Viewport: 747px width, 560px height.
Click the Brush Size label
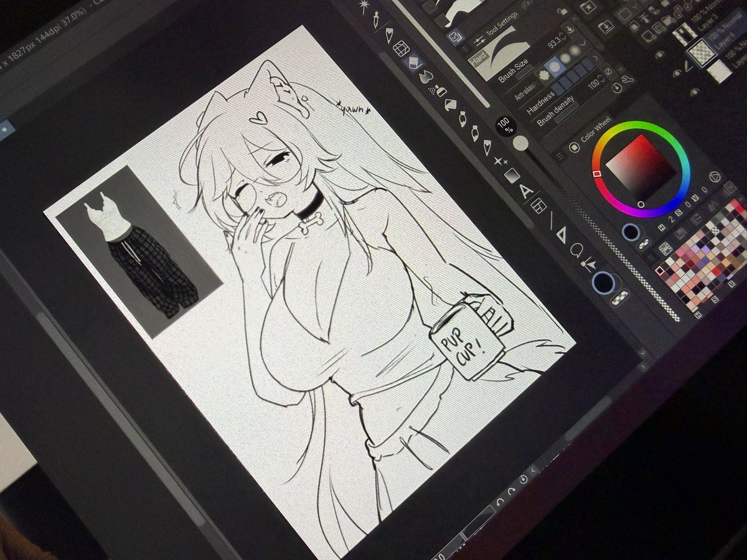pyautogui.click(x=512, y=70)
